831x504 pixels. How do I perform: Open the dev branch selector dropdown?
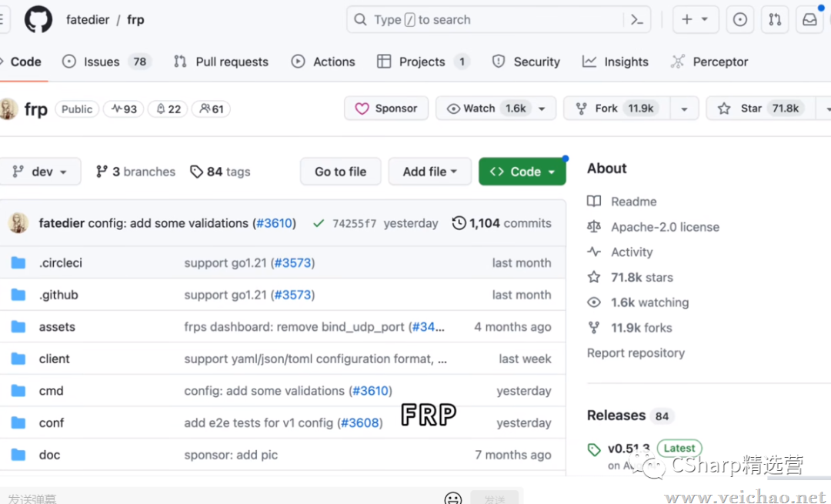(40, 172)
